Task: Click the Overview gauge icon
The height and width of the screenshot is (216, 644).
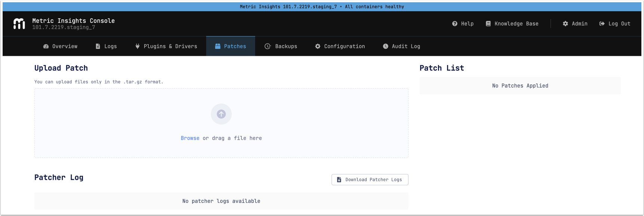Action: (x=46, y=46)
